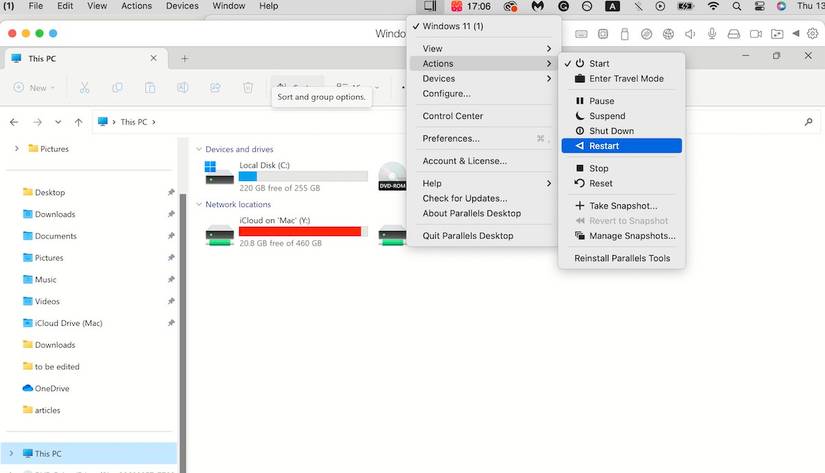Open the Devices submenu
Screen dimensions: 825x473
click(484, 78)
